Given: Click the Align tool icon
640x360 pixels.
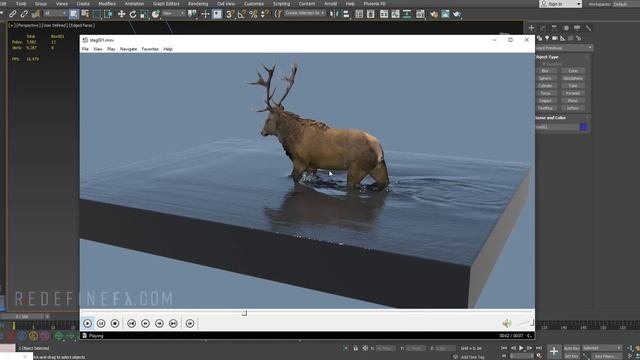Looking at the screenshot, I should click(x=346, y=14).
